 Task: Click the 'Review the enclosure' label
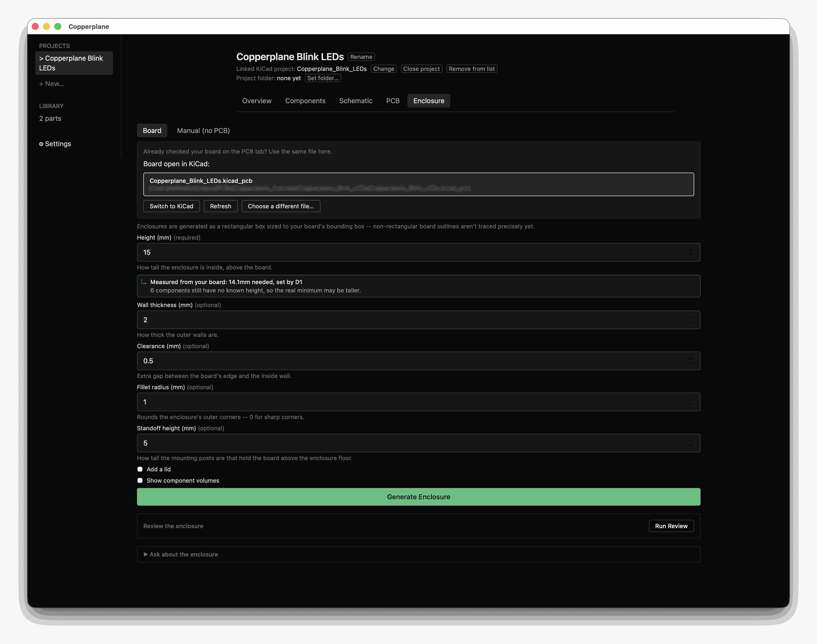(173, 526)
